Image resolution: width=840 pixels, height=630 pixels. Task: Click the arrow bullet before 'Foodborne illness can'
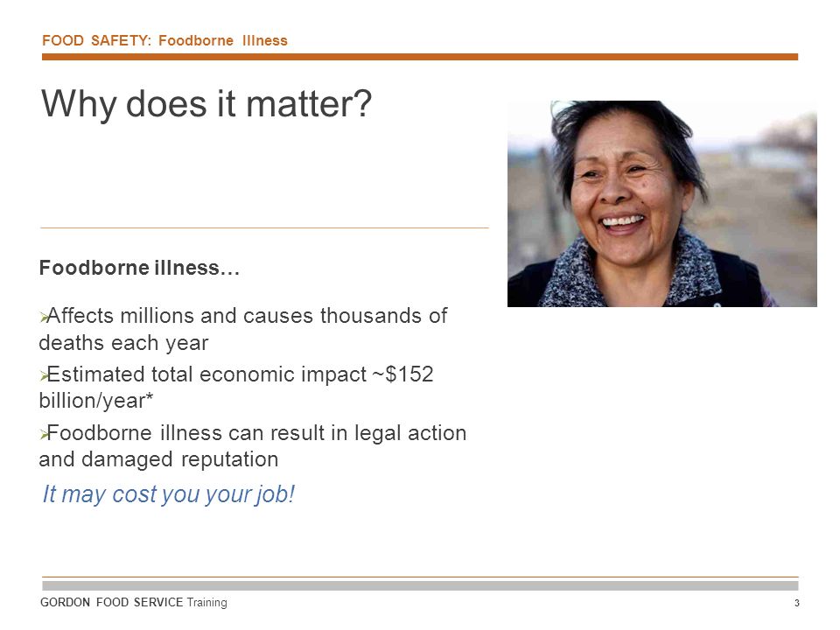click(44, 434)
